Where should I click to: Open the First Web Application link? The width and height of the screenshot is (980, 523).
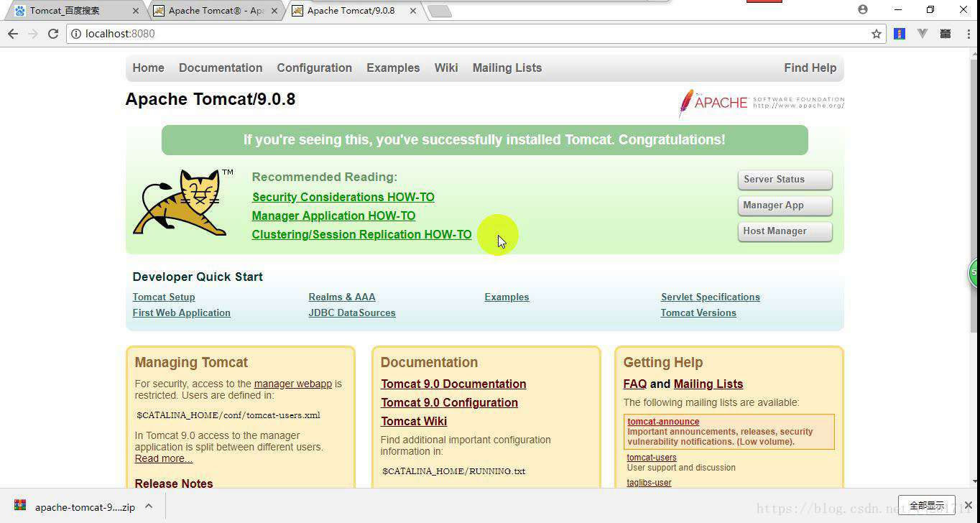181,313
